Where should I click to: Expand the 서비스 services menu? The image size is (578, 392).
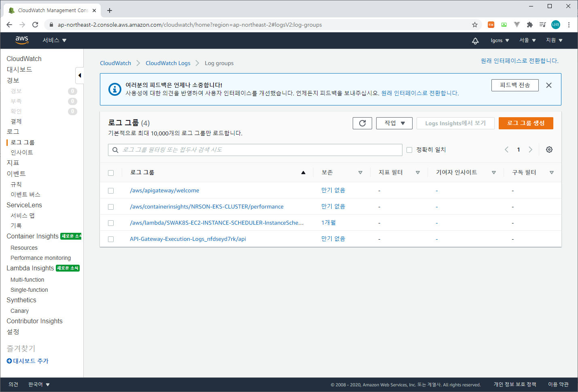coord(55,40)
